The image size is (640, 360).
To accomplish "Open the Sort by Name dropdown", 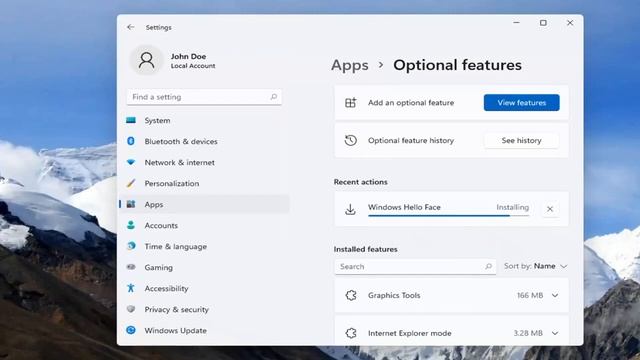I will pyautogui.click(x=536, y=266).
